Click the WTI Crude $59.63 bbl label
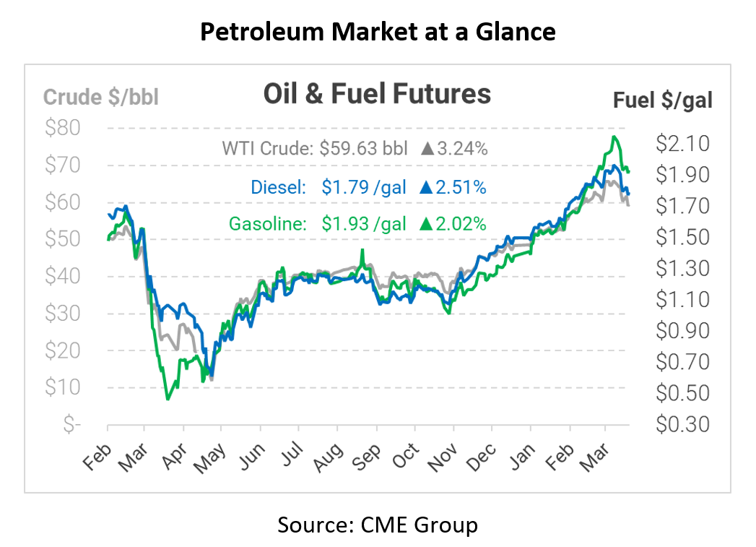756x547 pixels. click(x=316, y=150)
